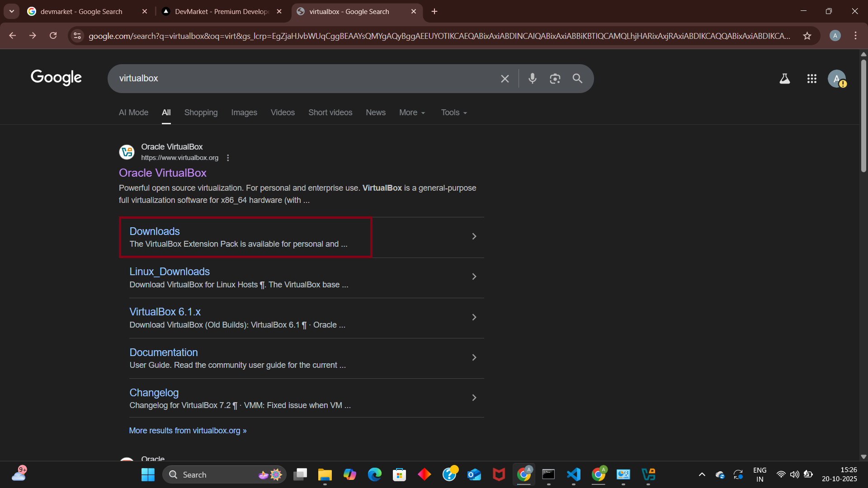Open the Tools dropdown
This screenshot has height=488, width=868.
pos(454,113)
